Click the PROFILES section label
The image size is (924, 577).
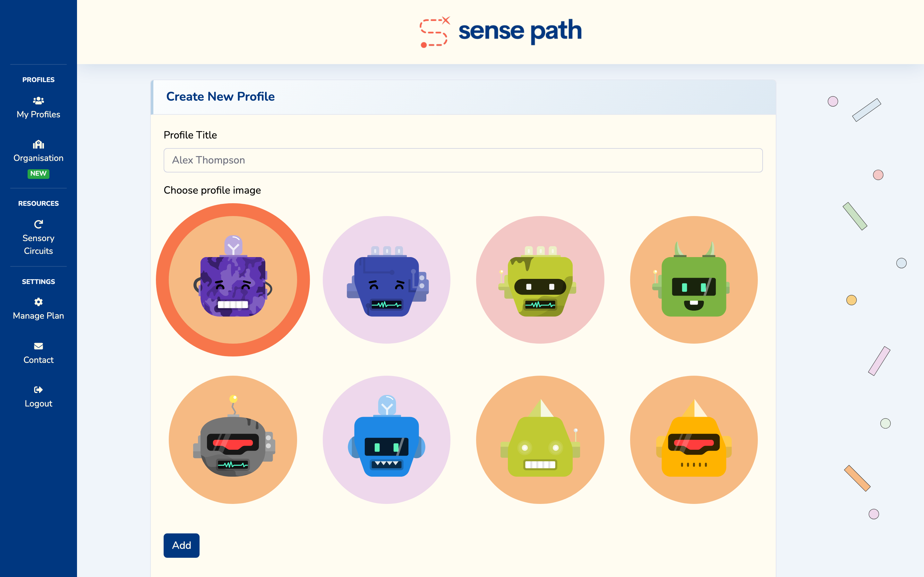(38, 80)
